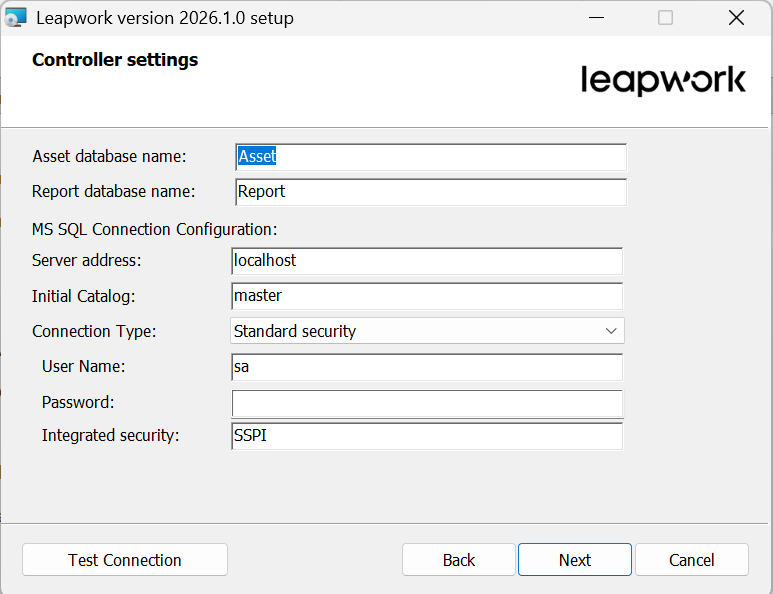Click the Initial Catalog label

click(83, 296)
